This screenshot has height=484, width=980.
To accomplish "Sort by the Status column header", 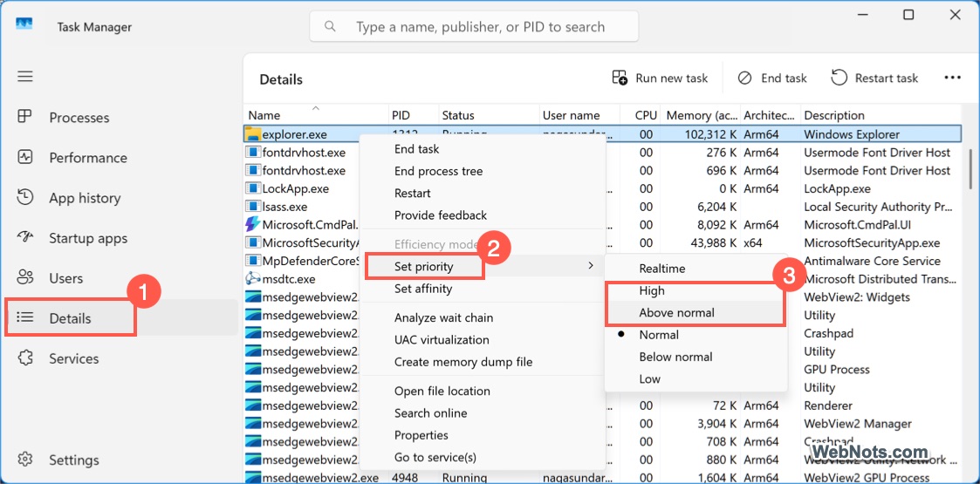I will coord(488,115).
